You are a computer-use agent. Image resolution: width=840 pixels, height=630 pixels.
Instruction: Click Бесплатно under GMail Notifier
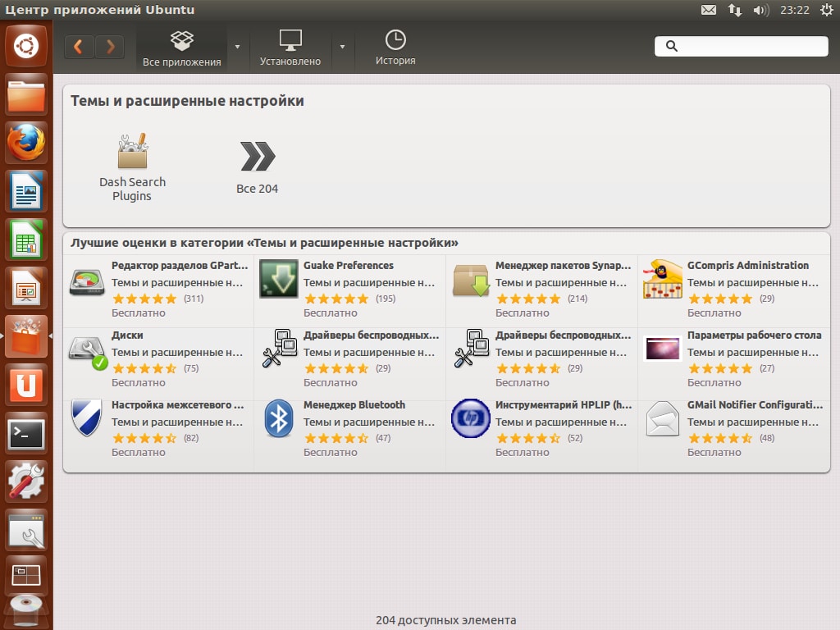point(714,452)
